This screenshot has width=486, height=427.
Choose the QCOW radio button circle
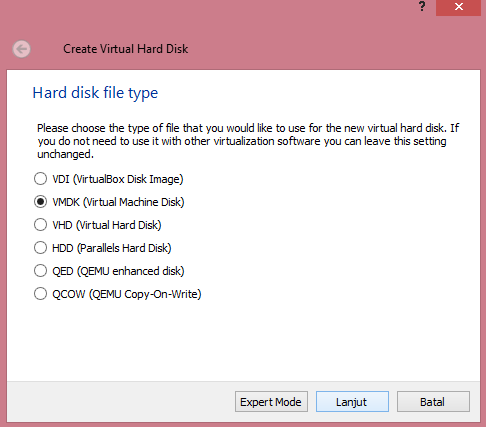tap(40, 294)
